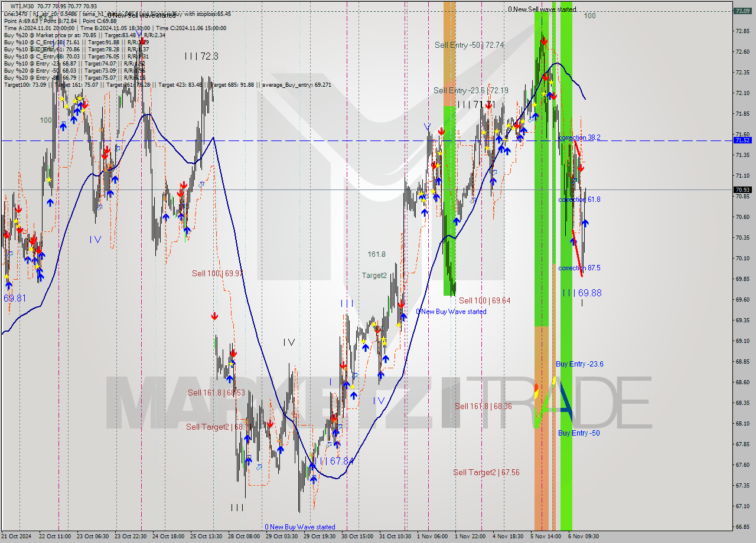Click the 'Sell Entry -23.6 | 72.19' label
The width and height of the screenshot is (756, 543).
471,90
